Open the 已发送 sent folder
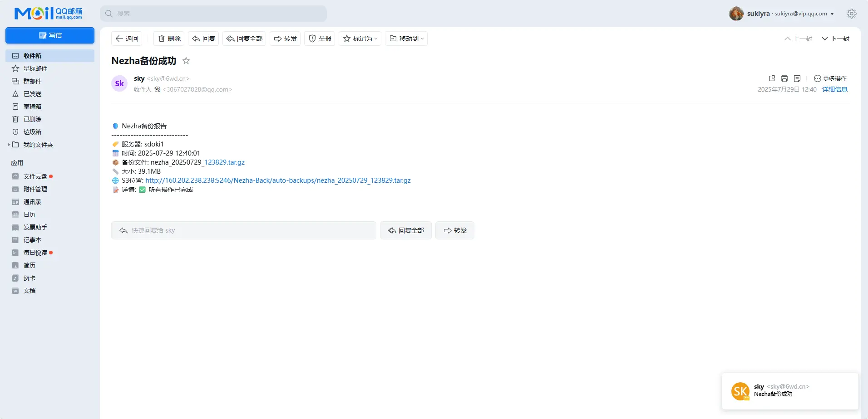This screenshot has width=868, height=419. [x=50, y=94]
